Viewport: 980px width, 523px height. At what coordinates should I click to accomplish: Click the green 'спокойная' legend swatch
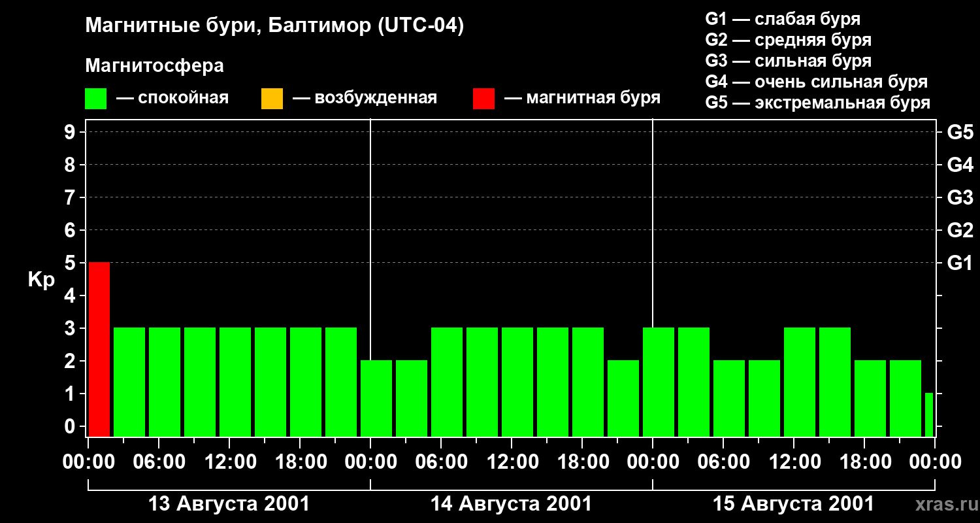click(96, 99)
